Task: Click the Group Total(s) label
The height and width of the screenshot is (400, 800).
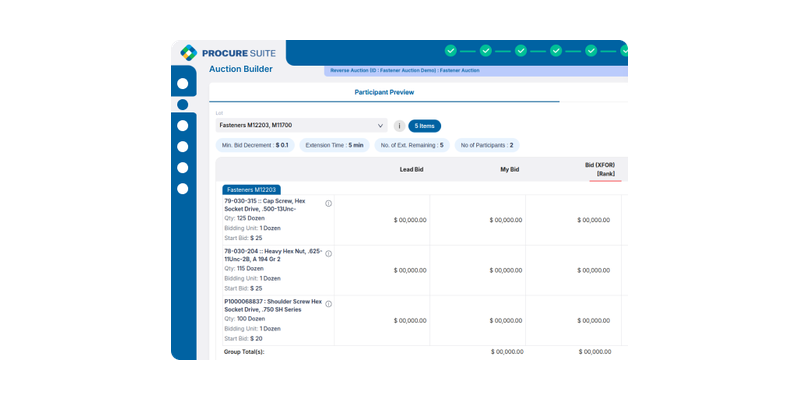Action: pyautogui.click(x=244, y=352)
